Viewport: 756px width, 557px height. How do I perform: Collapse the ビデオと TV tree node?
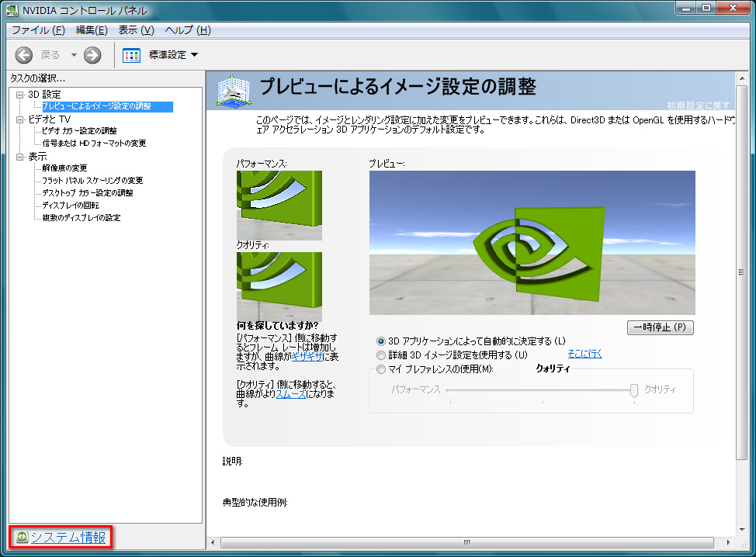coord(19,119)
